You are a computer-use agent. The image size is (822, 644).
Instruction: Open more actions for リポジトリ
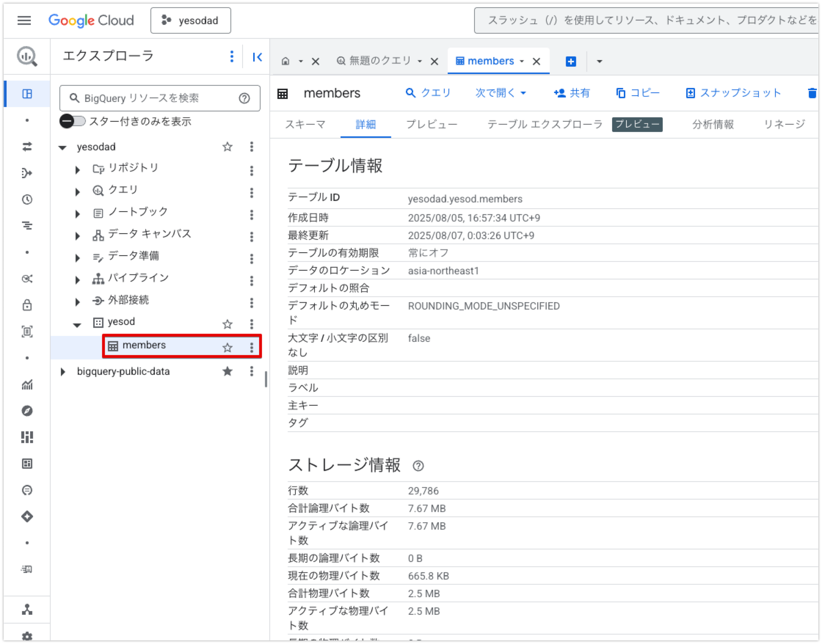252,171
